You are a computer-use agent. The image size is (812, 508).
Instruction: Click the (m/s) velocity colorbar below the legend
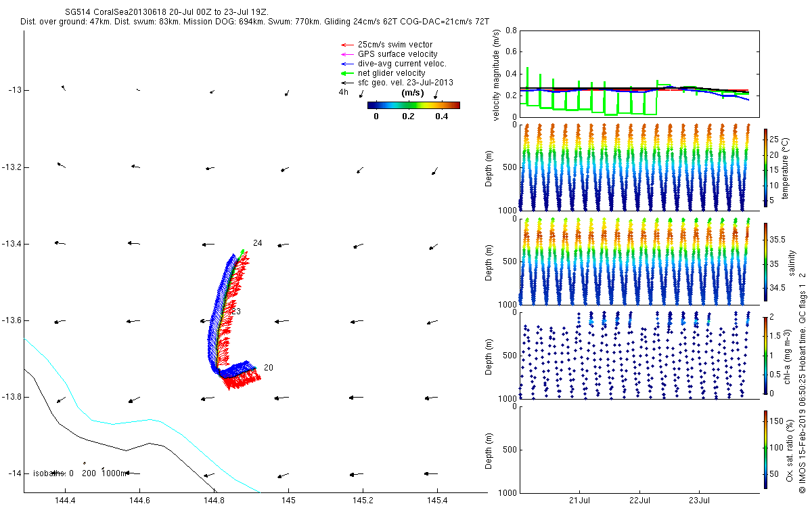[x=413, y=105]
